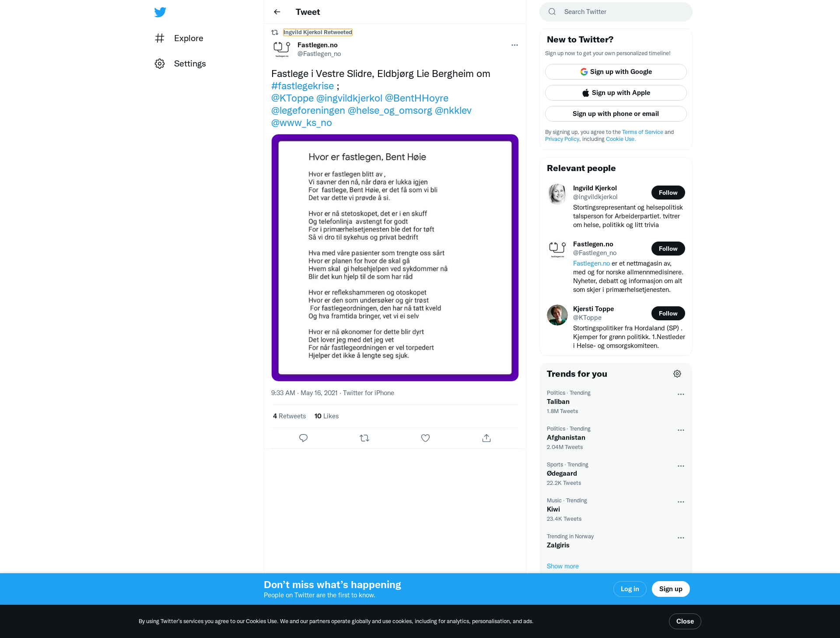Open more options for Ødegaard trend
This screenshot has width=840, height=638.
[681, 466]
